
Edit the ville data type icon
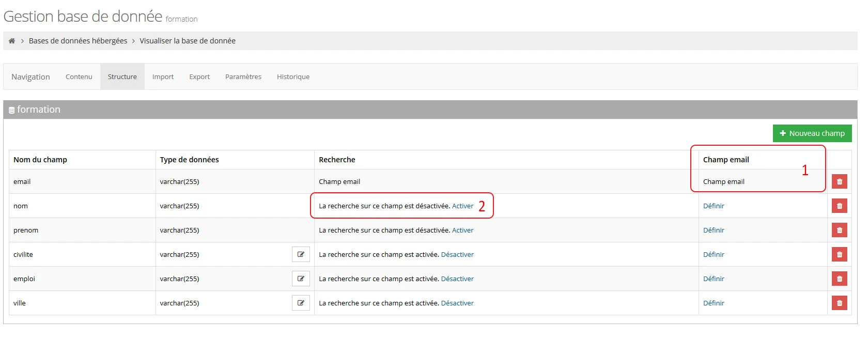click(x=301, y=303)
